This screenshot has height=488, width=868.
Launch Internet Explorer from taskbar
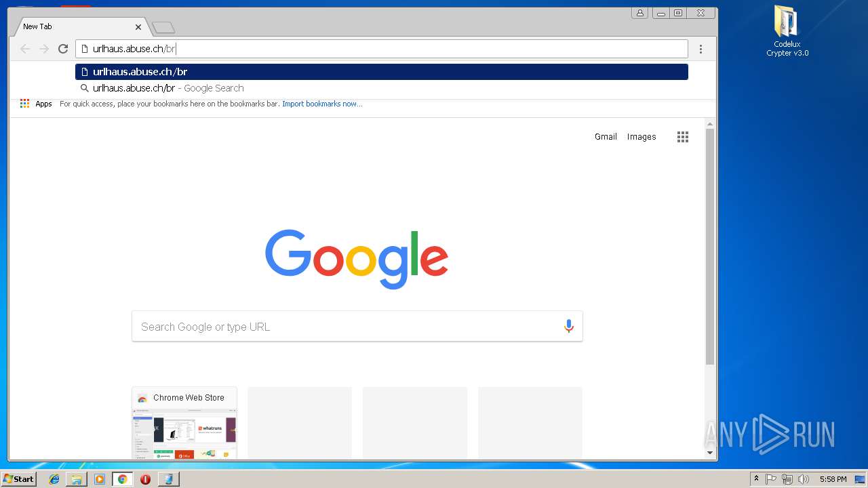tap(54, 479)
